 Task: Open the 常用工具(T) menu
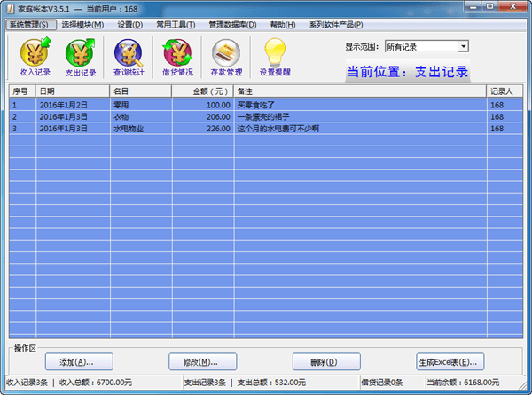tap(176, 25)
